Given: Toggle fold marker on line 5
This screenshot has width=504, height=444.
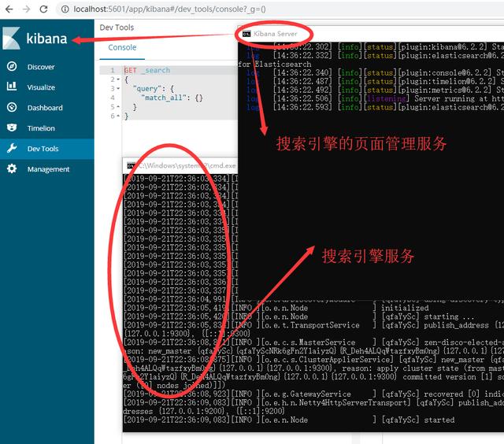Looking at the screenshot, I should [x=118, y=106].
